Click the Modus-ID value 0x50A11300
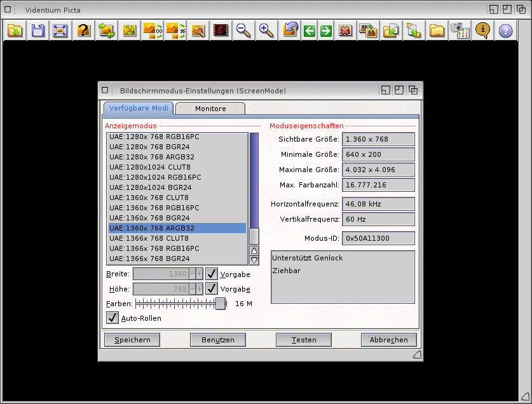The width and height of the screenshot is (532, 404). pos(378,238)
